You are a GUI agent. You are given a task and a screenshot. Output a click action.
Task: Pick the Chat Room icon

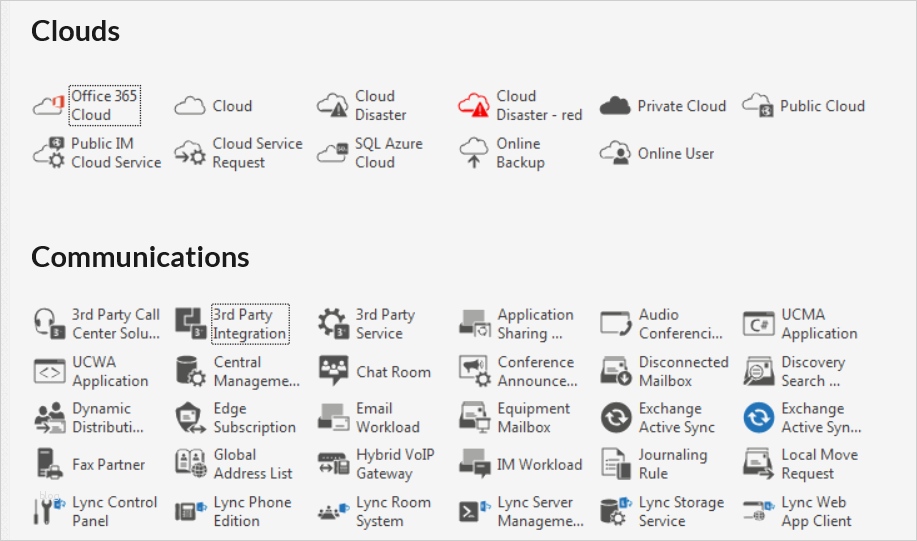click(332, 371)
